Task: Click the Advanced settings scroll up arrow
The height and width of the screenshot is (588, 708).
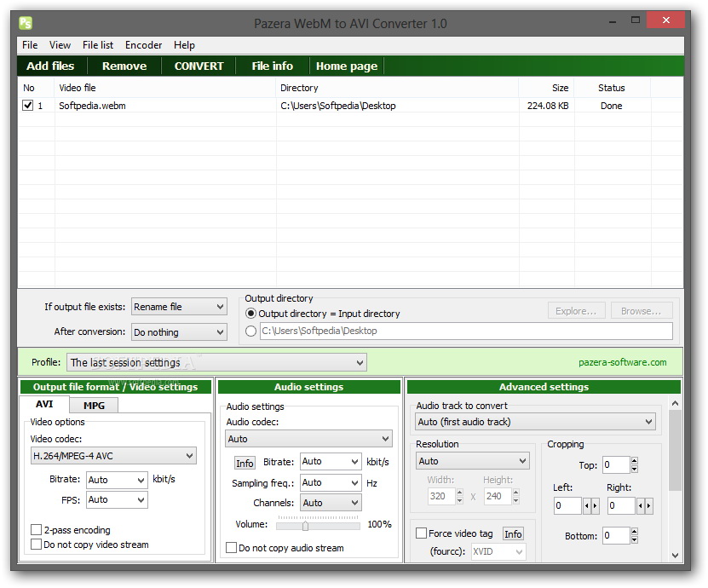Action: coord(675,403)
